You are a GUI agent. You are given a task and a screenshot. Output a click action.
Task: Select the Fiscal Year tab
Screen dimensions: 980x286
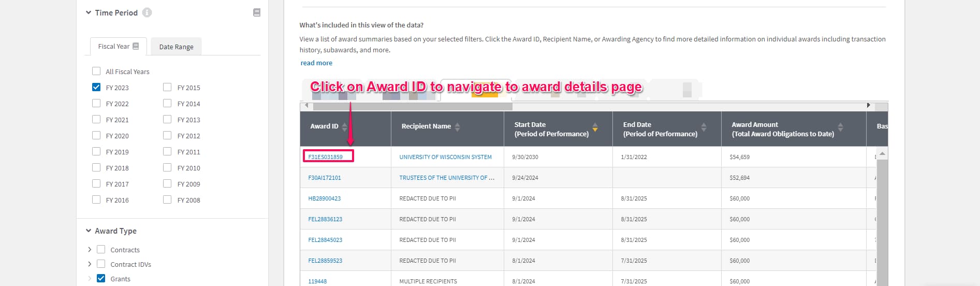point(114,46)
